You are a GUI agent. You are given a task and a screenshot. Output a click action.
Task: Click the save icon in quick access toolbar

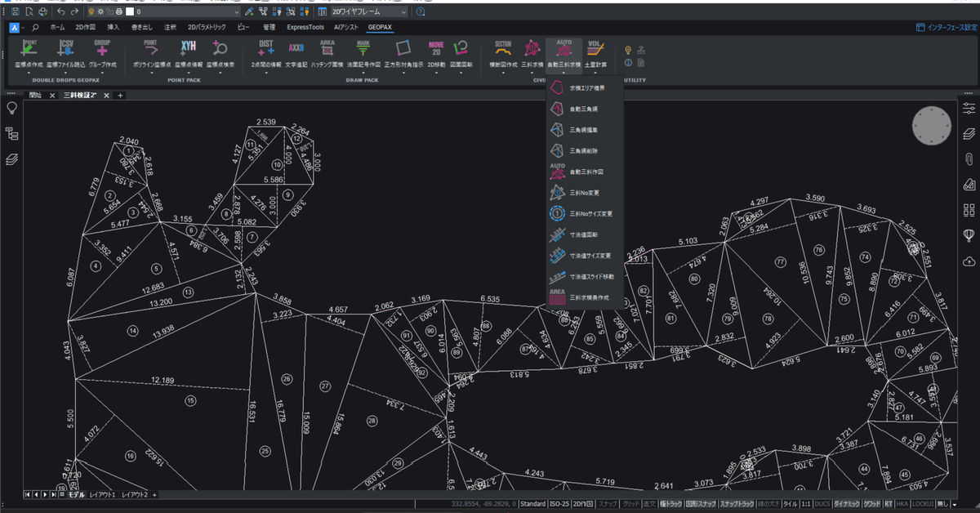click(16, 12)
